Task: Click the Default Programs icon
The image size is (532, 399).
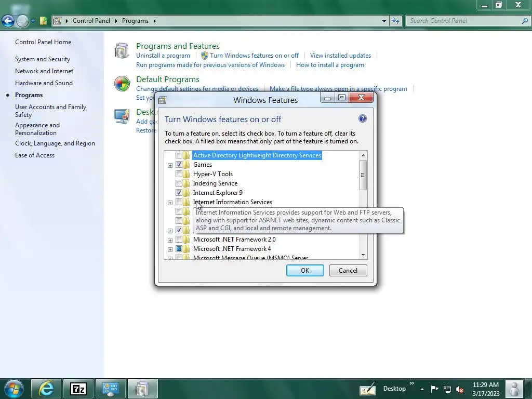Action: point(122,84)
